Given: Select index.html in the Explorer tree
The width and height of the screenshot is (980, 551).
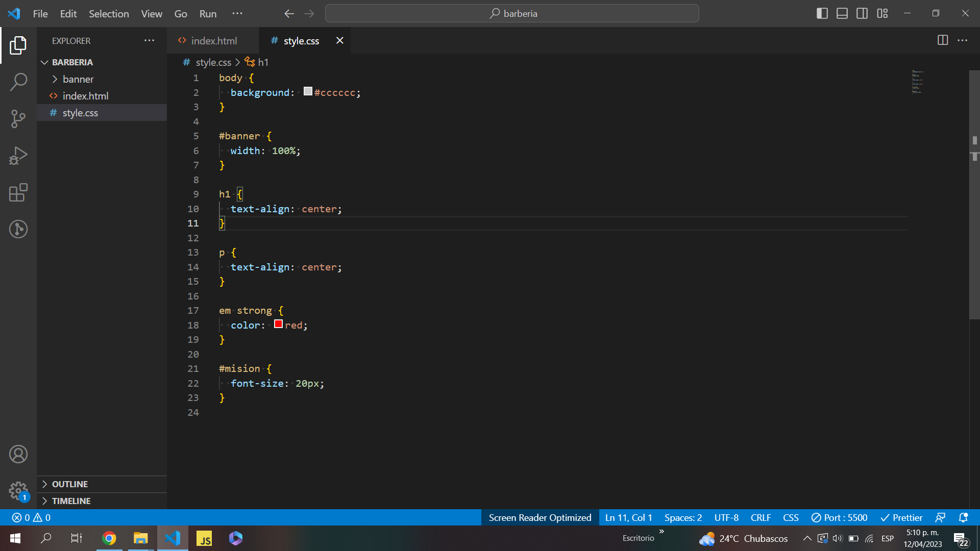Looking at the screenshot, I should point(102,96).
